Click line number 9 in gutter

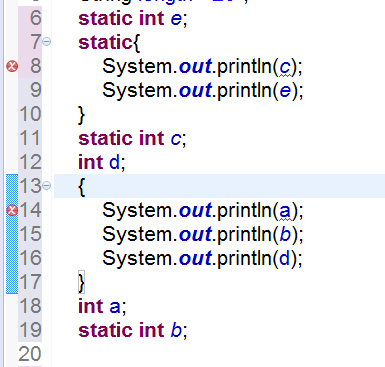pos(35,90)
